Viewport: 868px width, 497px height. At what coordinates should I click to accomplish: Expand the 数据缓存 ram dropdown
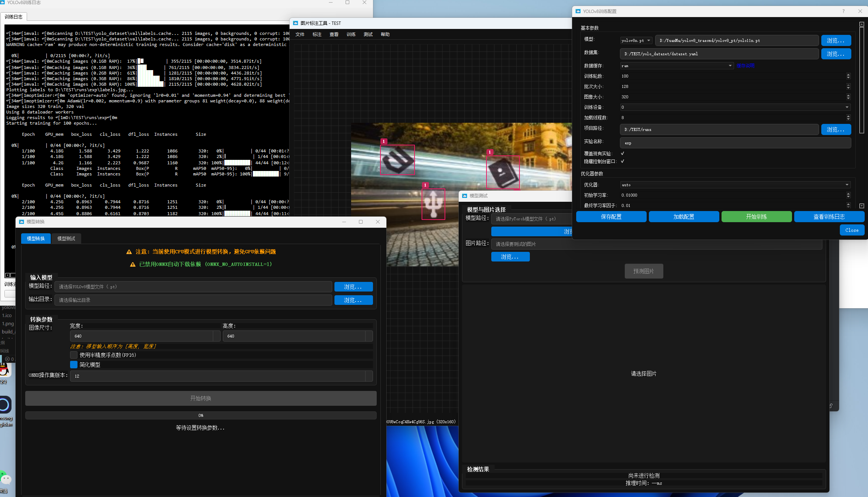(676, 66)
